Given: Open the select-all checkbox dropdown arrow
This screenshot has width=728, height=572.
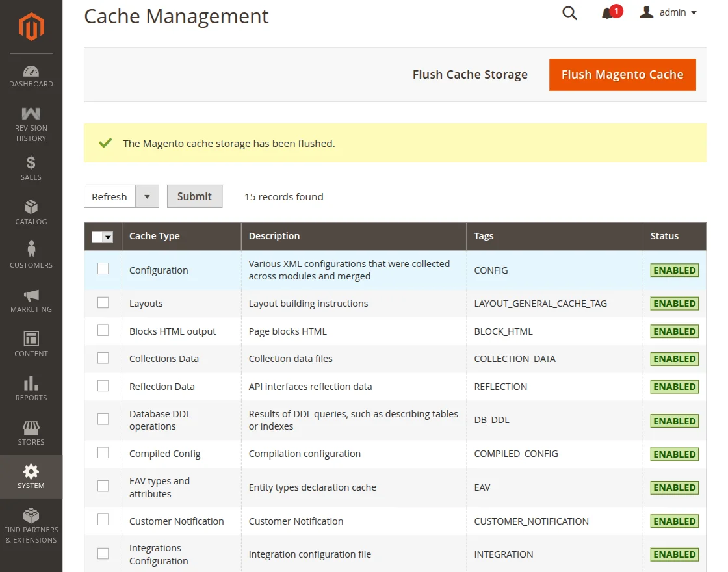Looking at the screenshot, I should tap(108, 237).
